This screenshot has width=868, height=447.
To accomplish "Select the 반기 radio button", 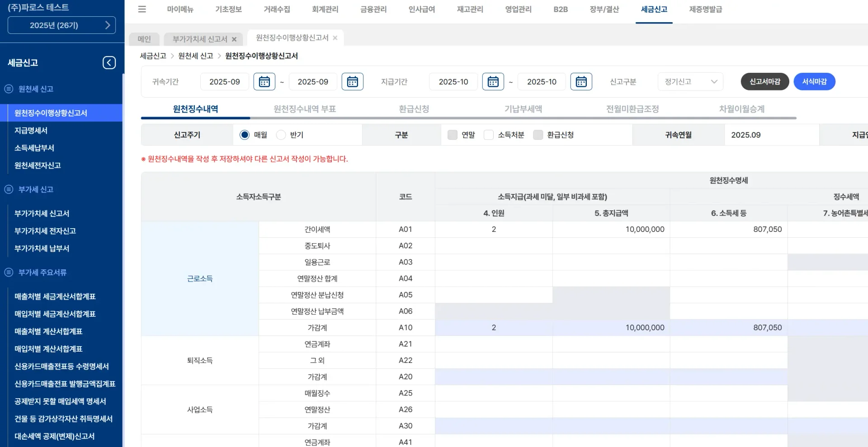I will click(281, 135).
